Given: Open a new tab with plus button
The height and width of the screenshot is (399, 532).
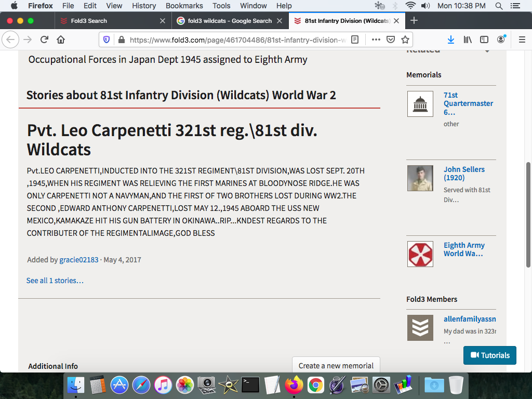Looking at the screenshot, I should tap(414, 21).
